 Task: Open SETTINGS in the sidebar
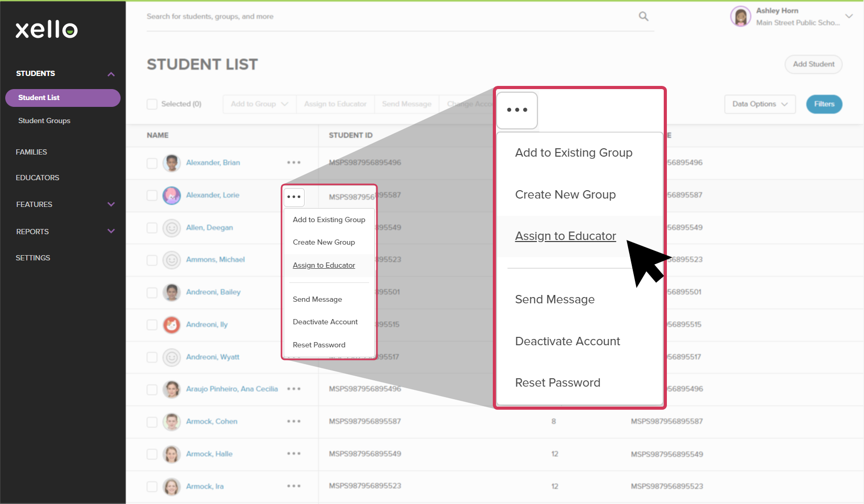(x=33, y=258)
